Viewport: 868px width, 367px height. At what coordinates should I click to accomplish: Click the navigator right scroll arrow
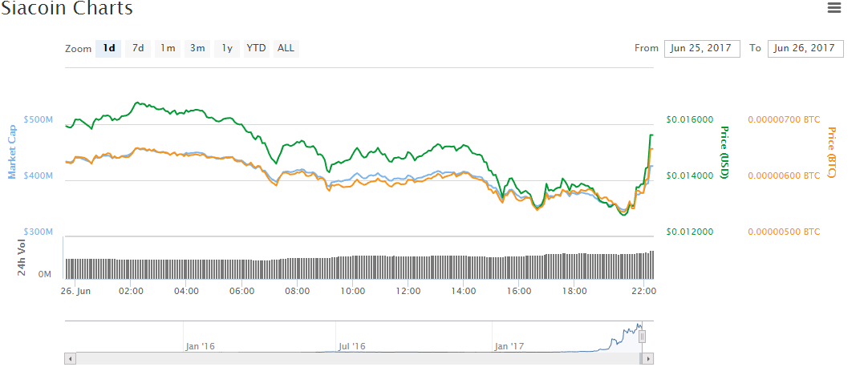pyautogui.click(x=649, y=358)
